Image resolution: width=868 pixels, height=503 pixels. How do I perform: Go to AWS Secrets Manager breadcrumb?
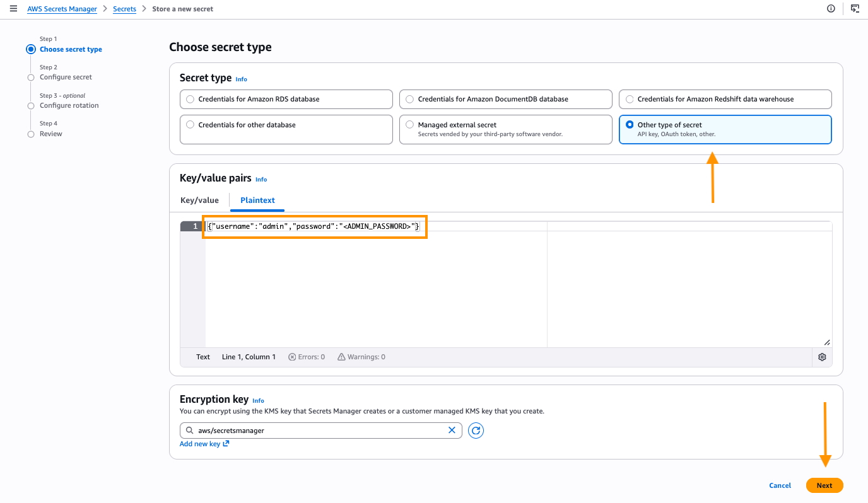(62, 9)
